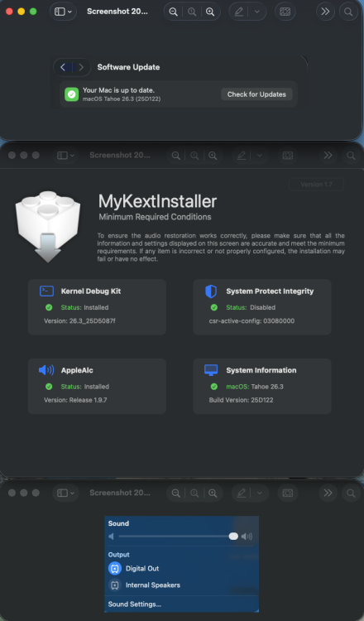The width and height of the screenshot is (364, 621).
Task: Zoom out in middle Preview window toolbar
Action: [176, 156]
